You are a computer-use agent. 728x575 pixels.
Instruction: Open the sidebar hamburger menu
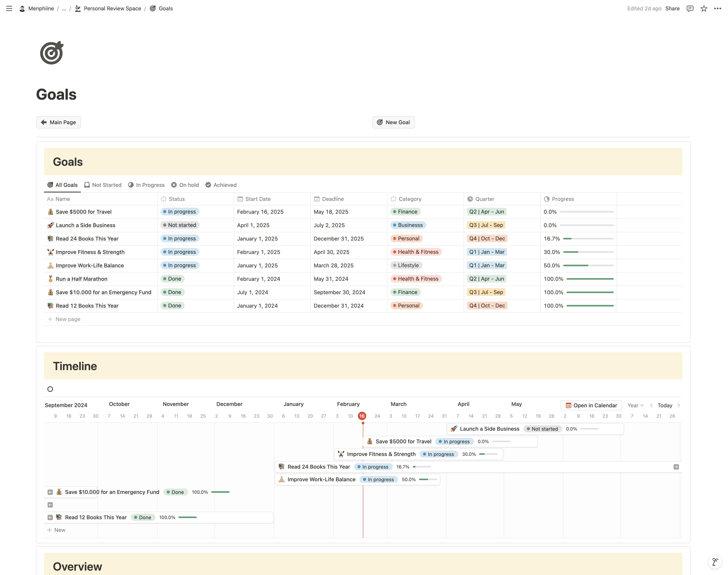pyautogui.click(x=9, y=8)
